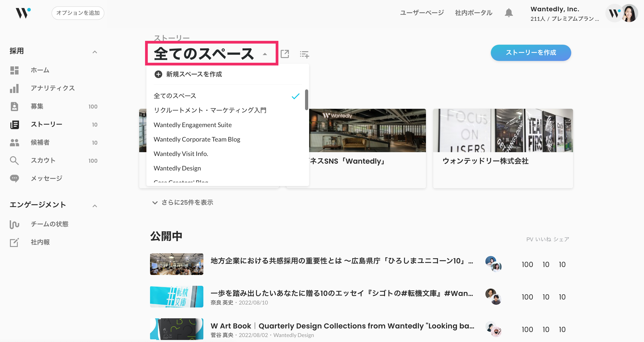The width and height of the screenshot is (644, 342).
Task: Open ユーザーページ in the top navigation
Action: click(x=422, y=13)
